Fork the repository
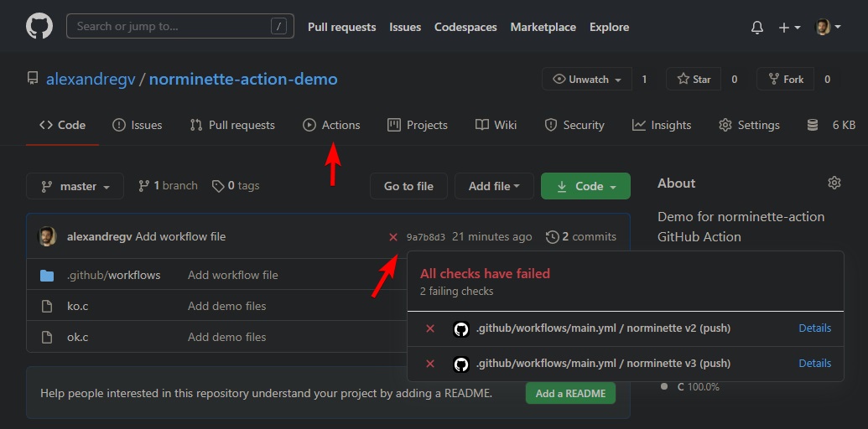Screen dimensions: 868x429 click(x=786, y=79)
